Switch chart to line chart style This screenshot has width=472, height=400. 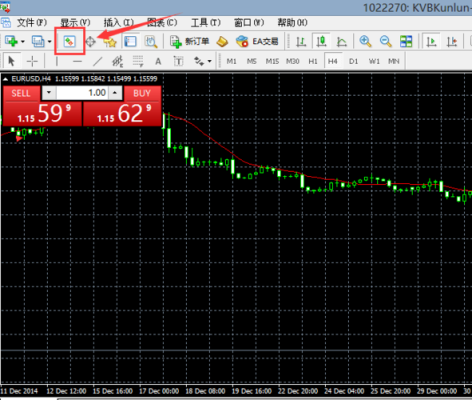pyautogui.click(x=342, y=42)
